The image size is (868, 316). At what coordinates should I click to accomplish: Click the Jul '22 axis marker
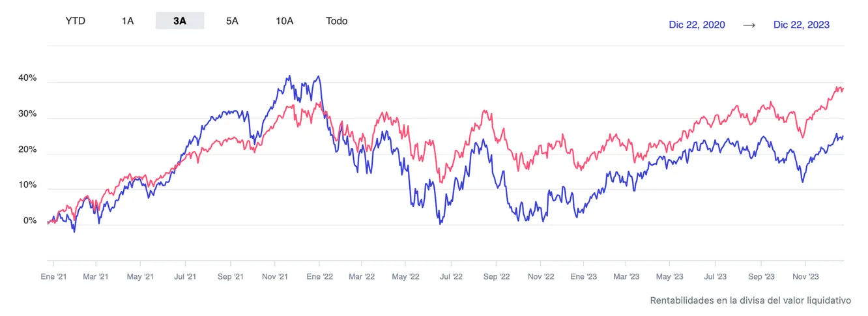(x=451, y=276)
